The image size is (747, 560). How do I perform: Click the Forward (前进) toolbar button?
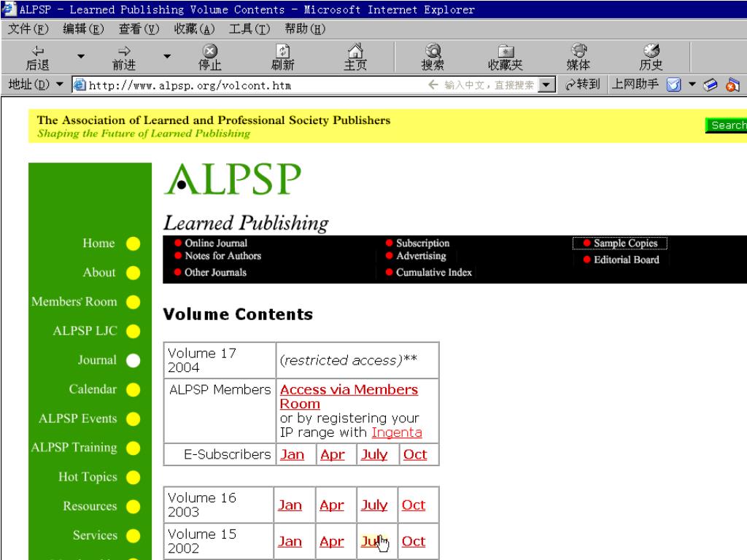[124, 58]
